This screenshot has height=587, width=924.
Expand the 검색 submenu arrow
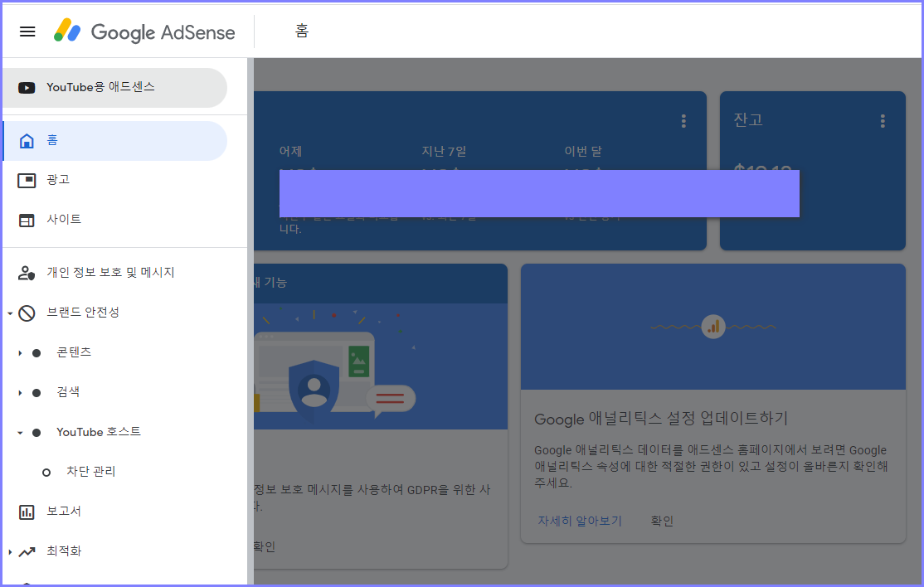pyautogui.click(x=20, y=393)
